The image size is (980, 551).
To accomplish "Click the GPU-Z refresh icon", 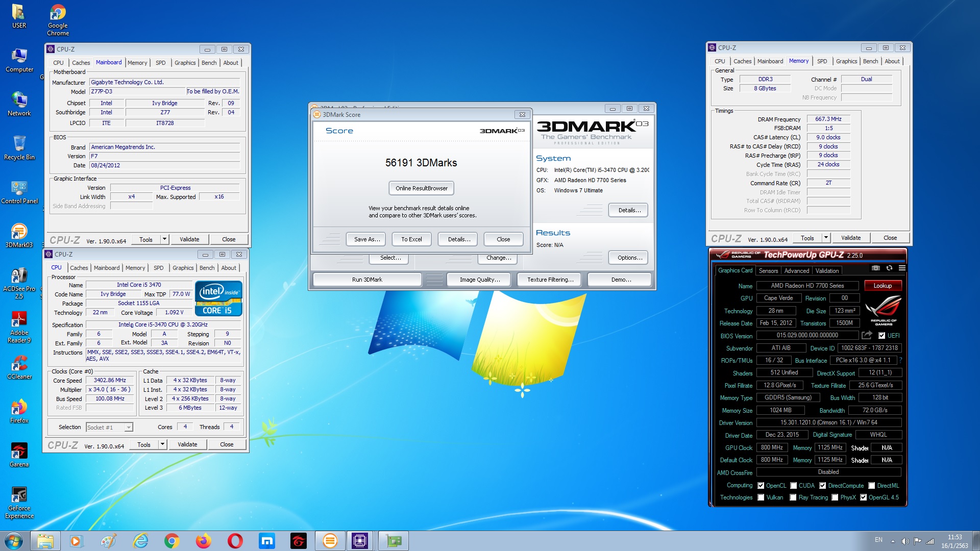I will click(889, 268).
